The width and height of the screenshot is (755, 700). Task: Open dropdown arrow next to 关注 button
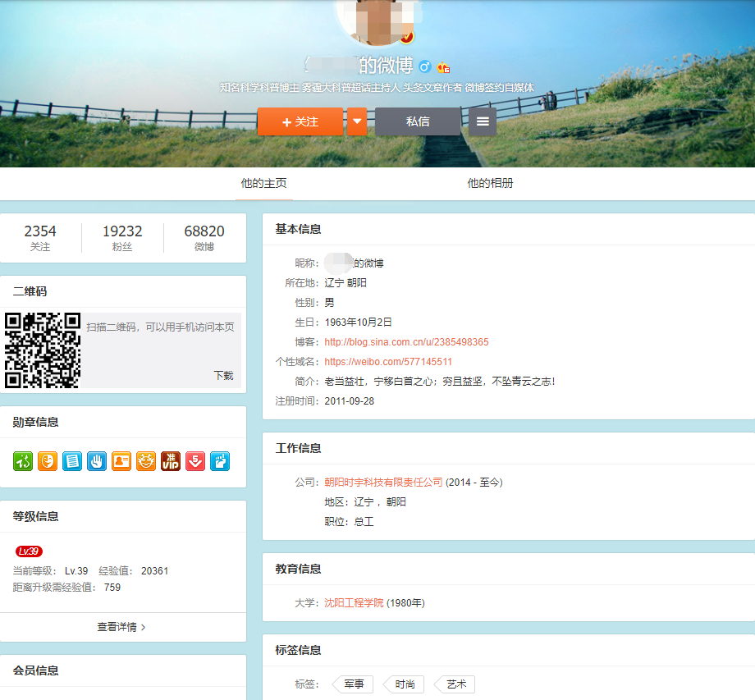coord(357,121)
